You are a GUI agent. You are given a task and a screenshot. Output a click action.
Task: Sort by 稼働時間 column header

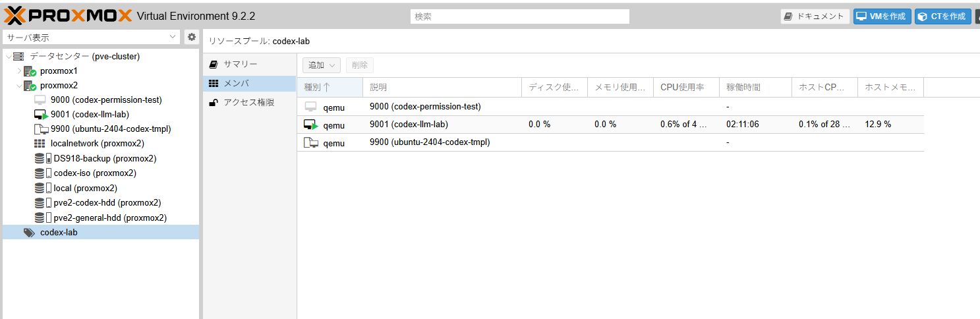[x=756, y=87]
